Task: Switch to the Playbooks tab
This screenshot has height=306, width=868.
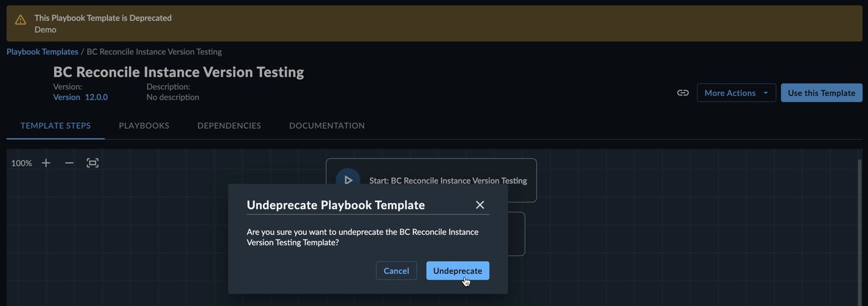Action: pyautogui.click(x=144, y=125)
